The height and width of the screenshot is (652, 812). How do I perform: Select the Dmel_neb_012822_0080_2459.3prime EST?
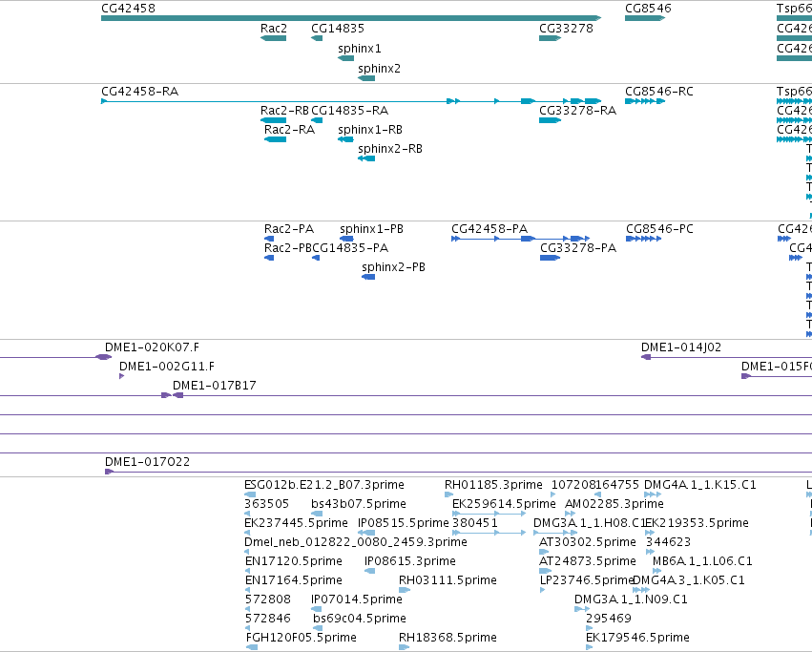pyautogui.click(x=247, y=552)
